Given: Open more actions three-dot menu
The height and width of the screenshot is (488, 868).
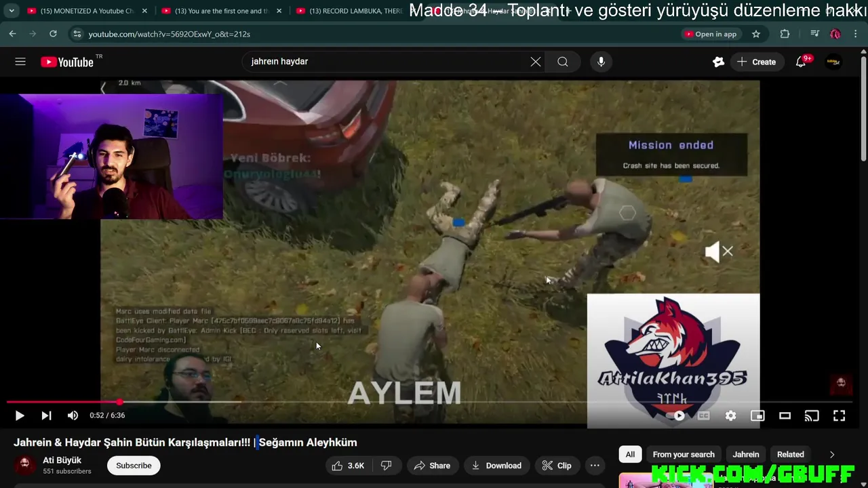Looking at the screenshot, I should 595,466.
